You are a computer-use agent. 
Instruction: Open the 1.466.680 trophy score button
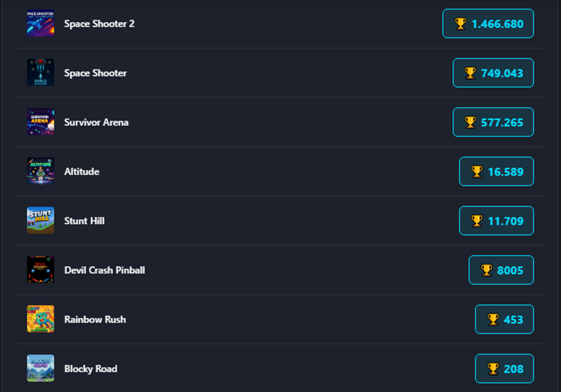[x=488, y=23]
